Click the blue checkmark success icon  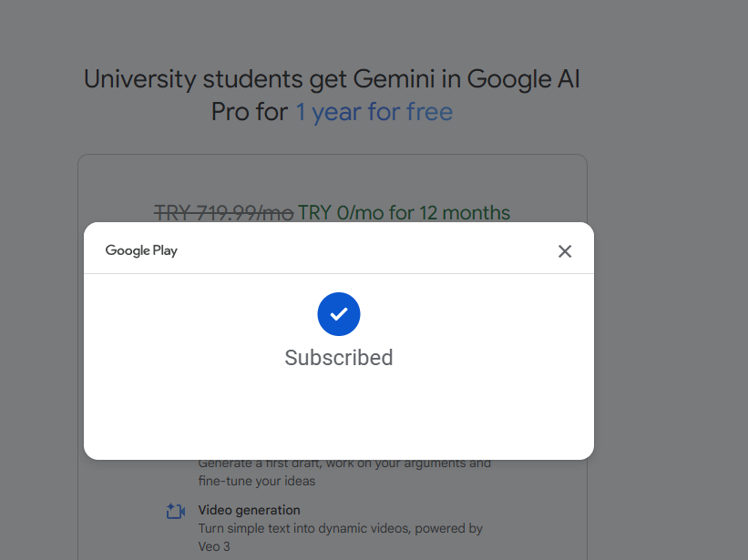tap(339, 314)
